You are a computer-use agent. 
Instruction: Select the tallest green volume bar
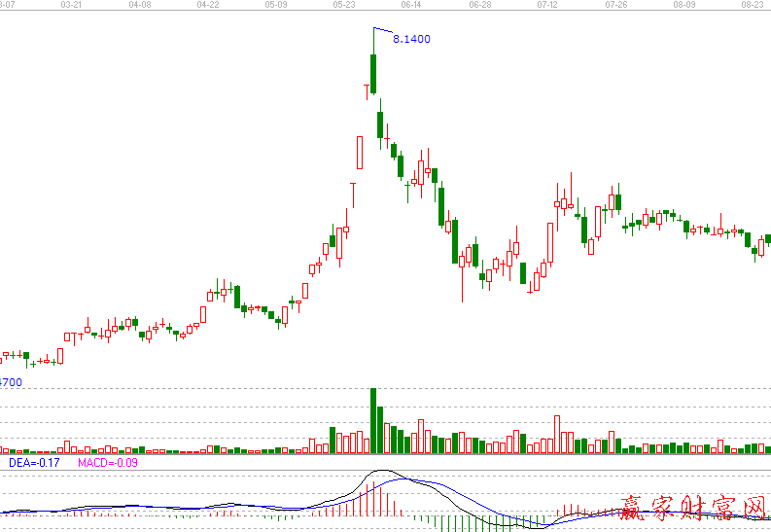(372, 420)
